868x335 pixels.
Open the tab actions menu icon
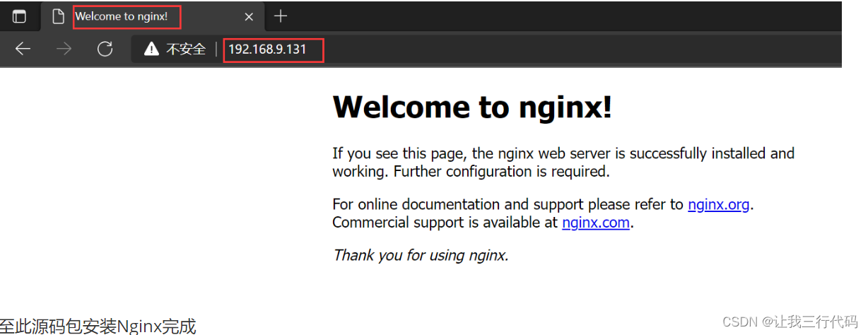click(19, 16)
